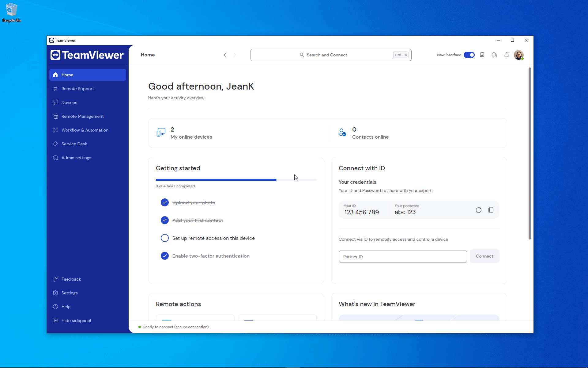
Task: Click the user profile avatar
Action: pos(518,55)
